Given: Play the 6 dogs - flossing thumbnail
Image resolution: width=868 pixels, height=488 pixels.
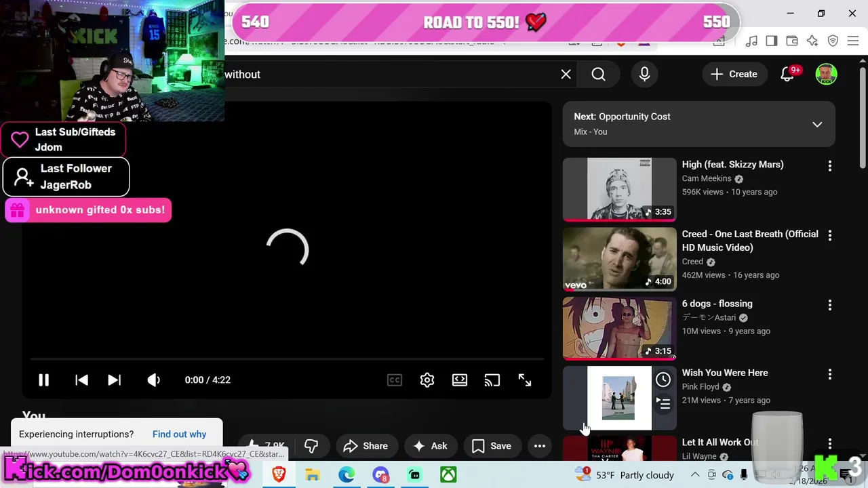Looking at the screenshot, I should pyautogui.click(x=619, y=328).
